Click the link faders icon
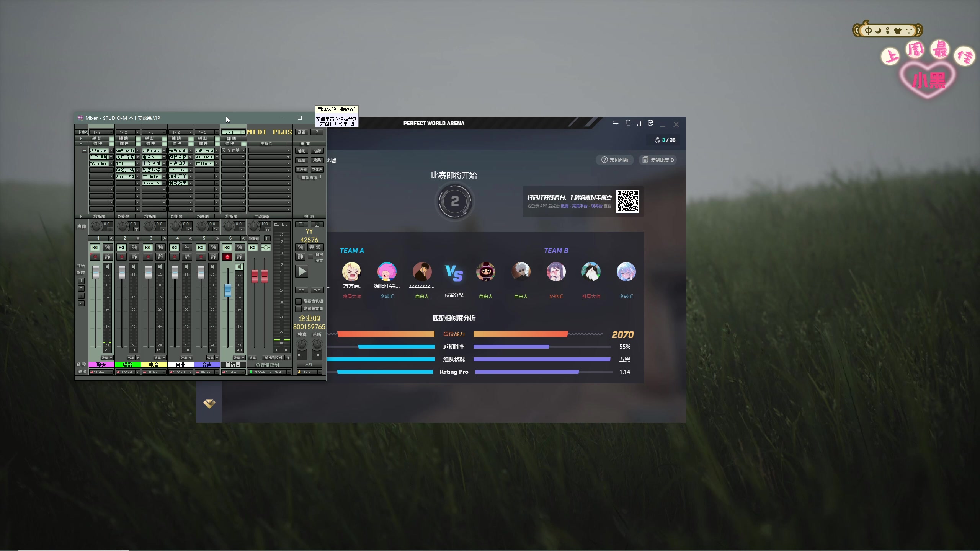Viewport: 980px width, 551px height. coord(302,290)
